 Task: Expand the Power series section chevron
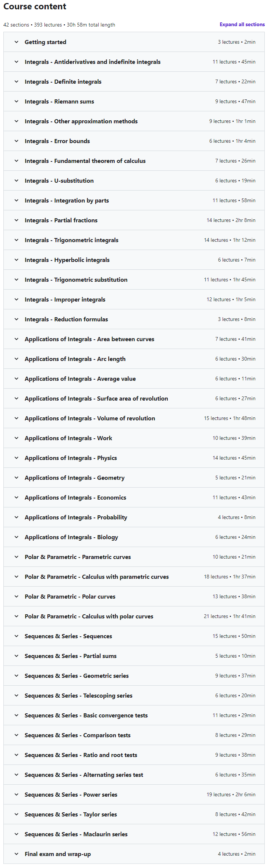click(16, 795)
